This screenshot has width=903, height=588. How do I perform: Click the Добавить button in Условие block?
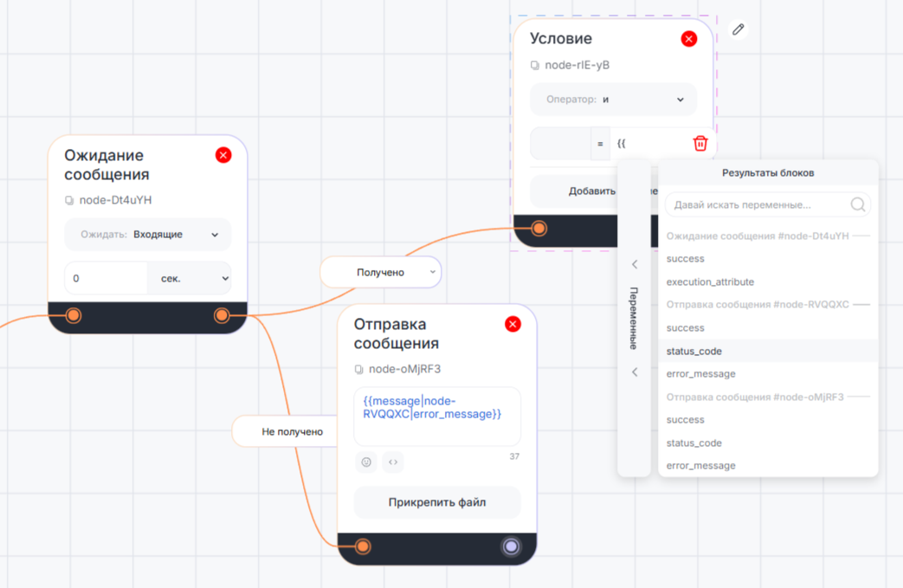pyautogui.click(x=592, y=191)
